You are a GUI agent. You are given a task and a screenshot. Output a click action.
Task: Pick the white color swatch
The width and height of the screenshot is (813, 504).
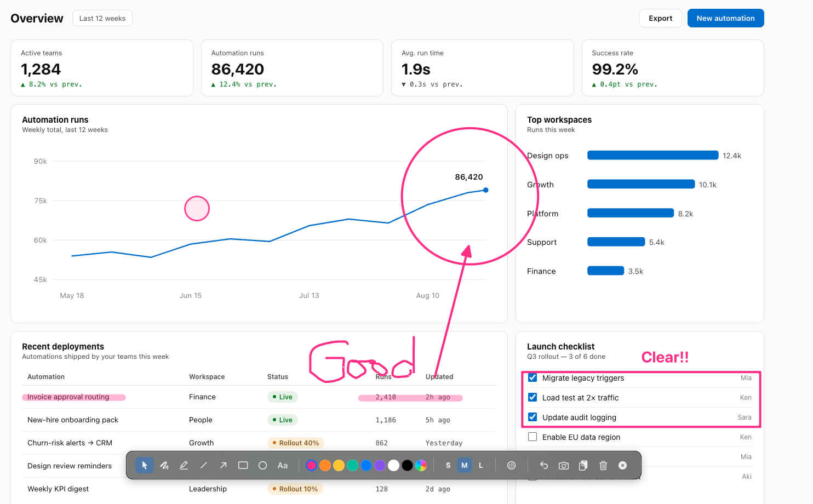[x=393, y=465]
